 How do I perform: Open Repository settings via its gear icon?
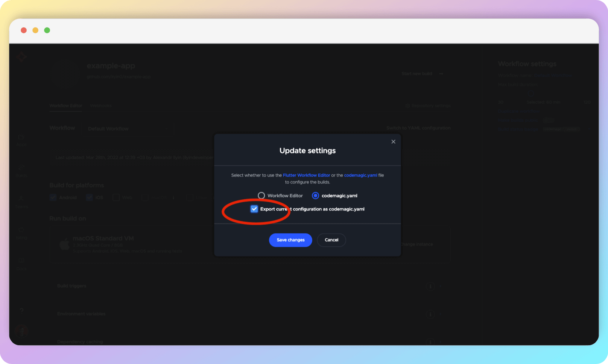[407, 106]
